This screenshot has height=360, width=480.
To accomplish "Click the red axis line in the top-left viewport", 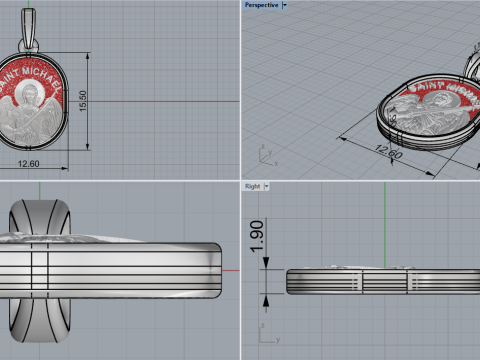I will click(153, 101).
